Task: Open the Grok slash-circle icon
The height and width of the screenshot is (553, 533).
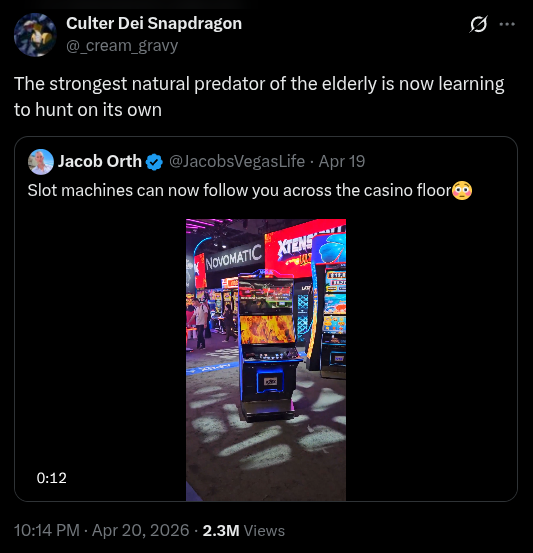Action: [478, 24]
